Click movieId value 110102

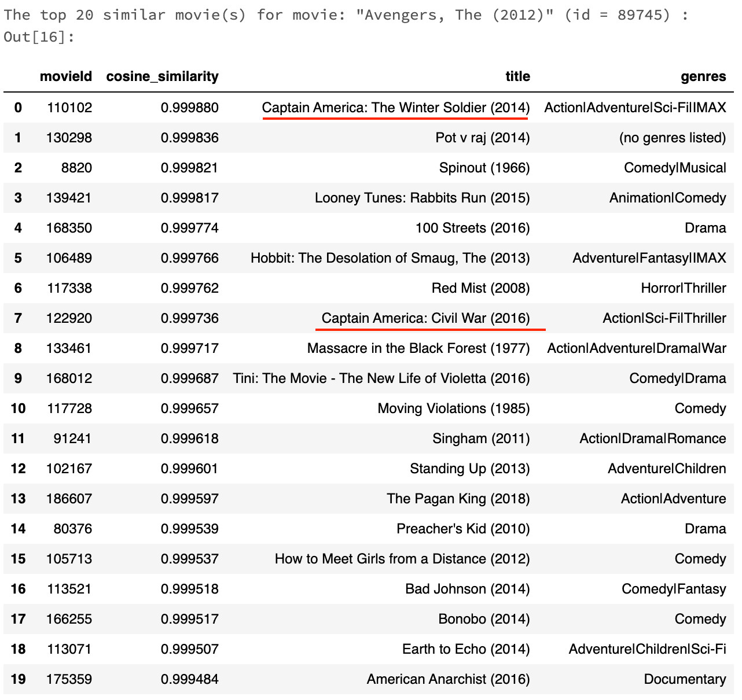[69, 108]
